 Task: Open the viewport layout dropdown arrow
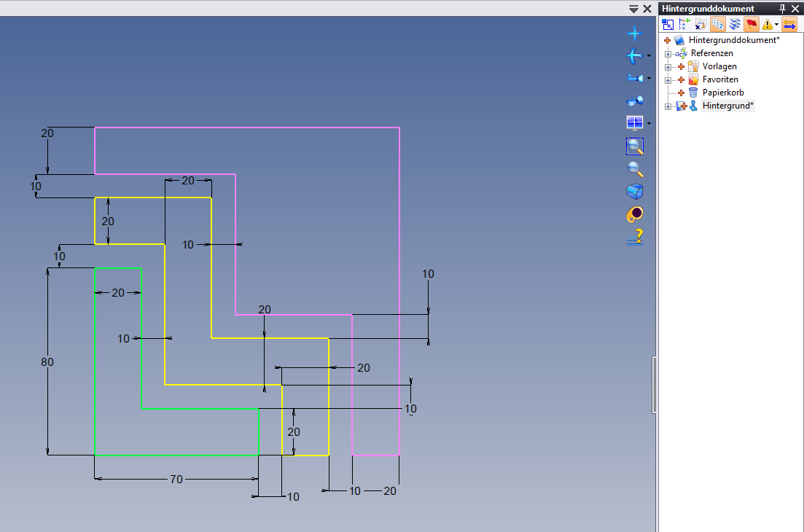click(x=649, y=123)
